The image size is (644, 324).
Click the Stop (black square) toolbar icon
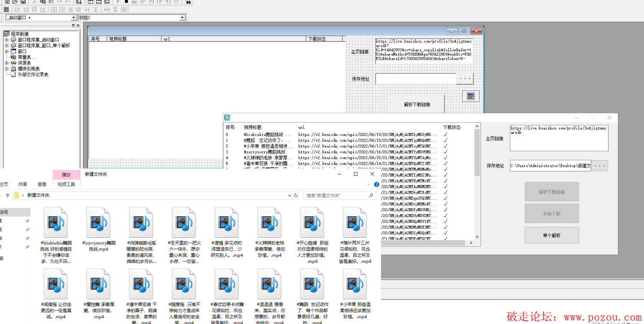[x=126, y=2]
